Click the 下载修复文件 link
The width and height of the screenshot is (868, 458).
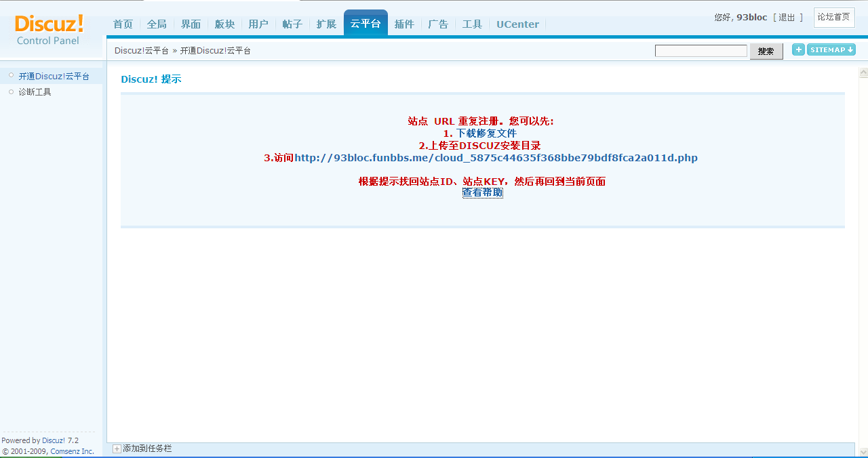pyautogui.click(x=486, y=133)
